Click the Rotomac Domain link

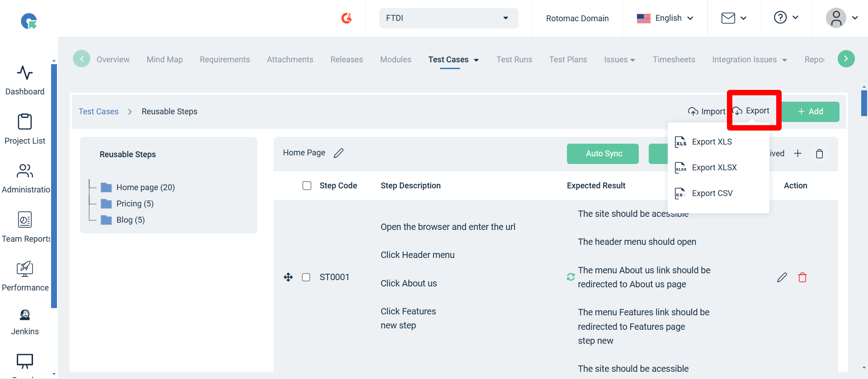coord(577,19)
